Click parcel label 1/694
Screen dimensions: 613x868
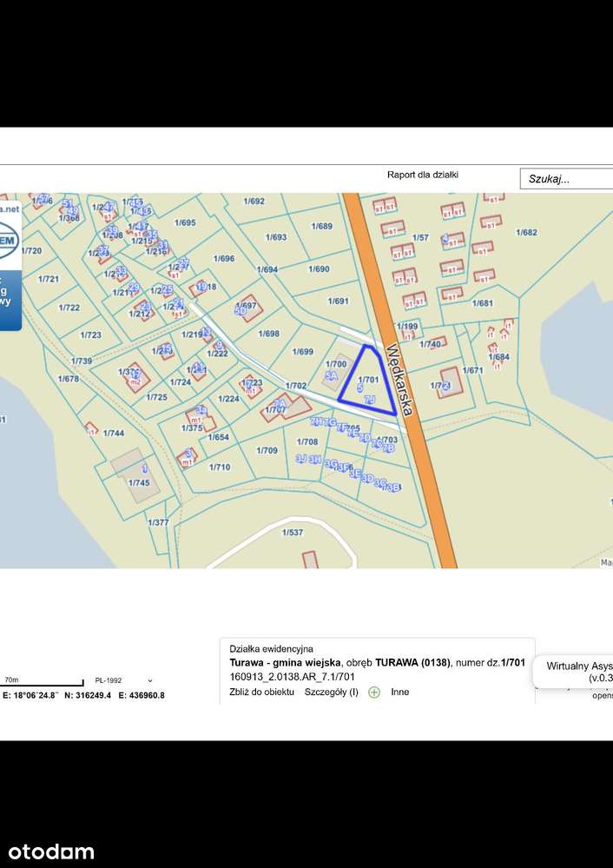coord(267,269)
